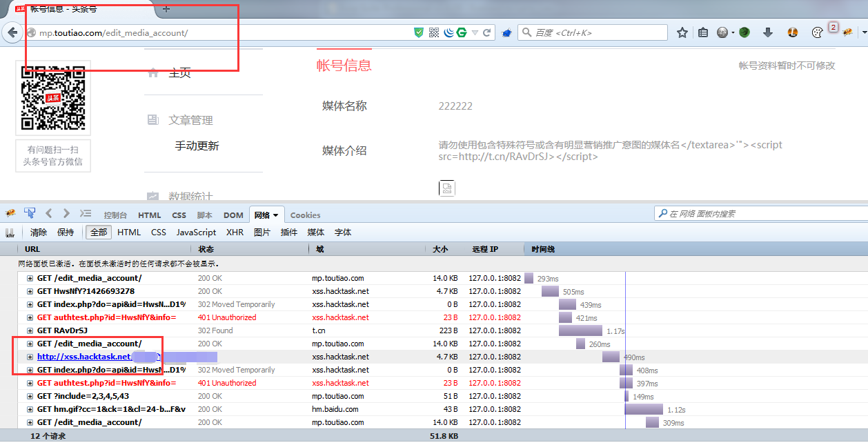This screenshot has width=868, height=445.
Task: Select 手动更新 in the sidebar
Action: point(197,146)
